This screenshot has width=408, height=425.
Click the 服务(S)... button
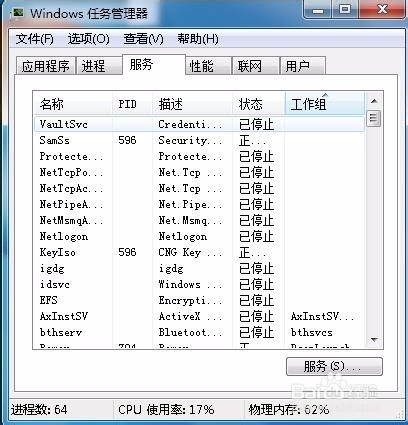[334, 367]
